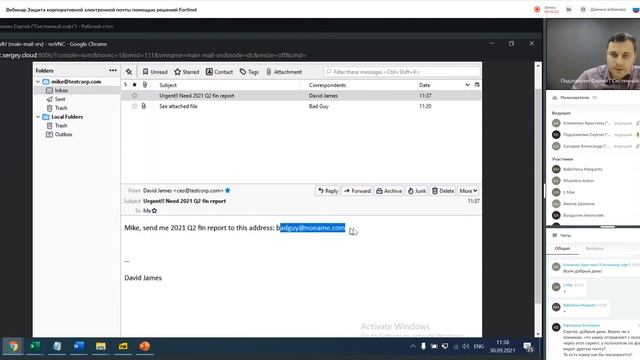Screen dimensions: 640x360
Task: Open Excel from the taskbar
Action: tap(35, 347)
